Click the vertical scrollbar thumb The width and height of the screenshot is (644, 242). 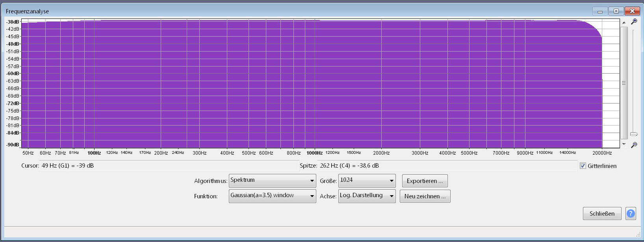pyautogui.click(x=624, y=83)
